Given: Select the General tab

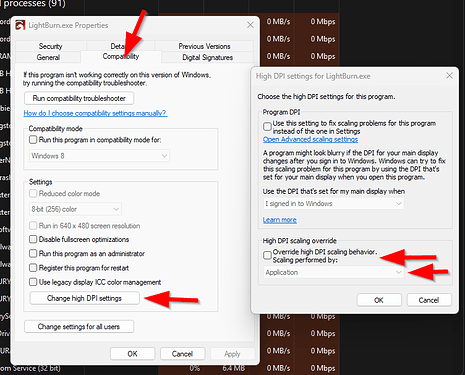Looking at the screenshot, I should [x=48, y=57].
